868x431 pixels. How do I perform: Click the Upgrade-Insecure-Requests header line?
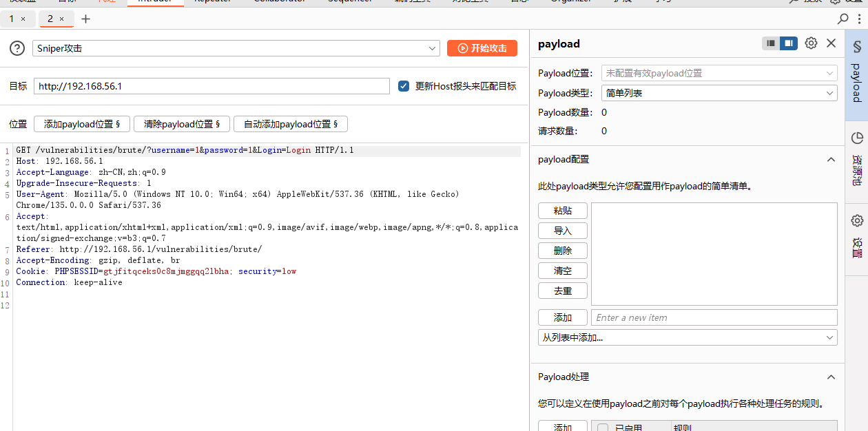[83, 183]
